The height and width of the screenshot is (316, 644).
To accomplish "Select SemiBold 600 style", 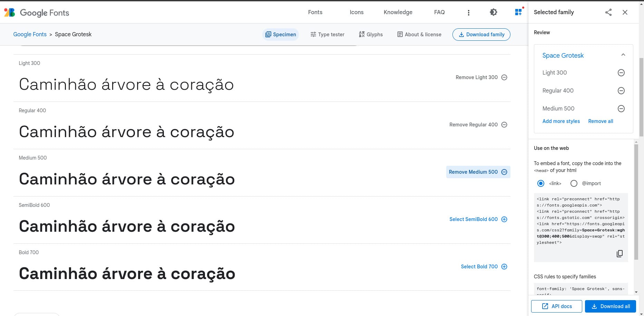I will click(478, 219).
